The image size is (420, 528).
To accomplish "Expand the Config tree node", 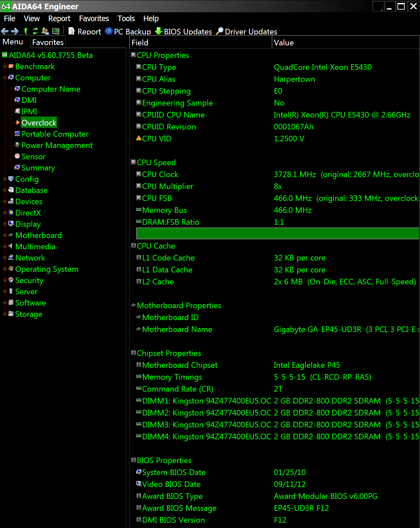I will pyautogui.click(x=5, y=179).
